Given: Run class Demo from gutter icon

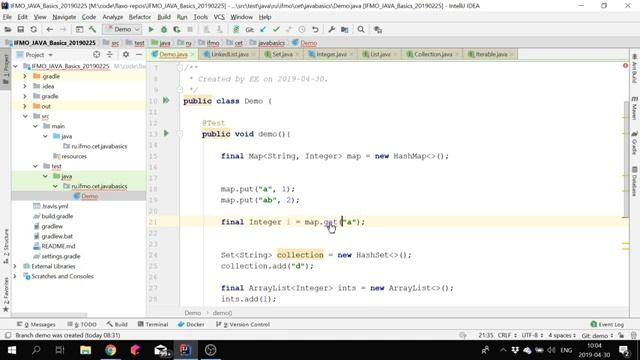Looking at the screenshot, I should pos(166,100).
